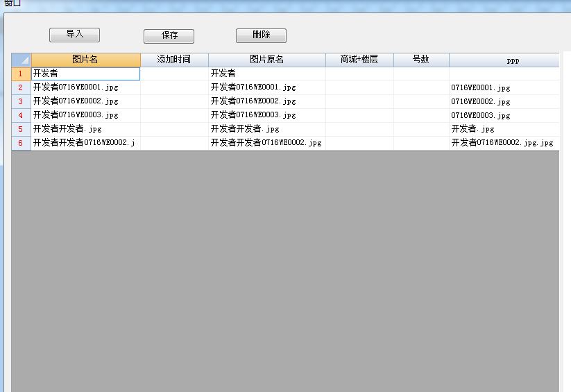Click empty 号数 cell in row 4
Screen dimensions: 571x392
[421, 115]
